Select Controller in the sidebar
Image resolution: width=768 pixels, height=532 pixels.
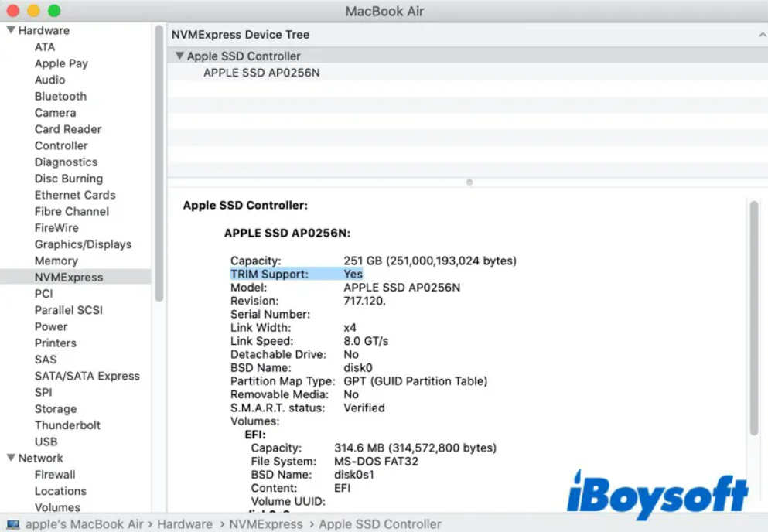[61, 145]
